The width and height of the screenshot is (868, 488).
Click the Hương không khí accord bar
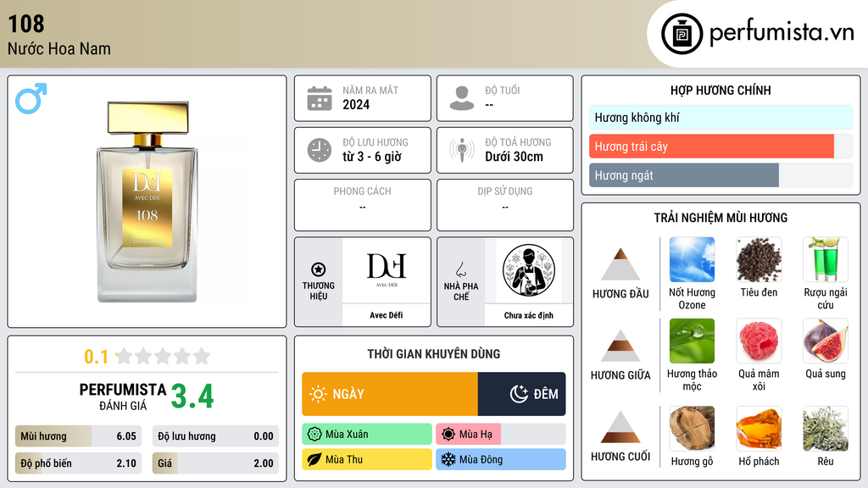click(721, 117)
